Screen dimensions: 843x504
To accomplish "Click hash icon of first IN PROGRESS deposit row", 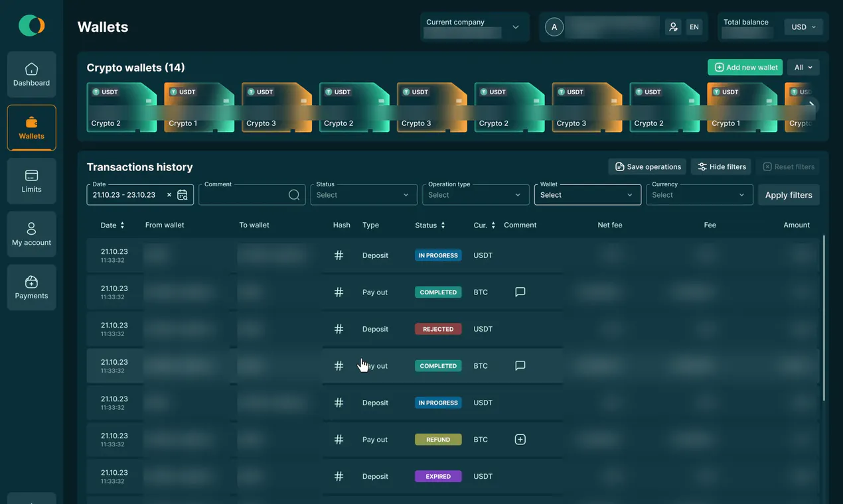I will 339,255.
